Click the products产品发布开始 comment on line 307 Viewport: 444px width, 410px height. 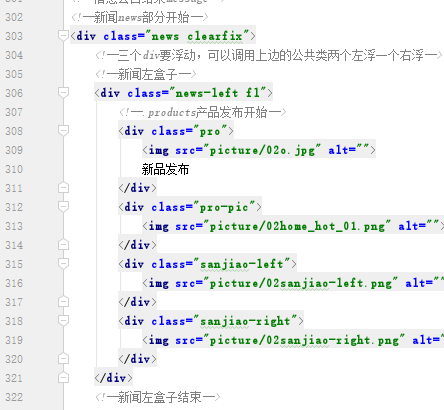click(x=203, y=112)
